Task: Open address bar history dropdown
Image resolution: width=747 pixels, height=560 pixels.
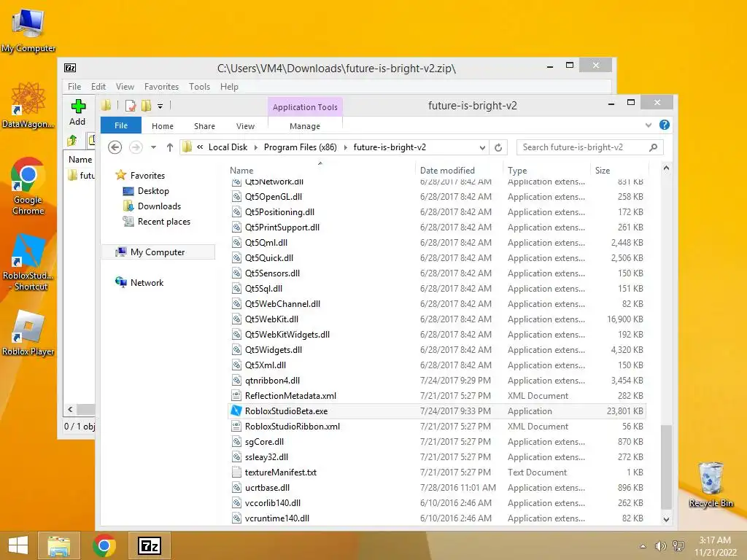Action: click(482, 147)
